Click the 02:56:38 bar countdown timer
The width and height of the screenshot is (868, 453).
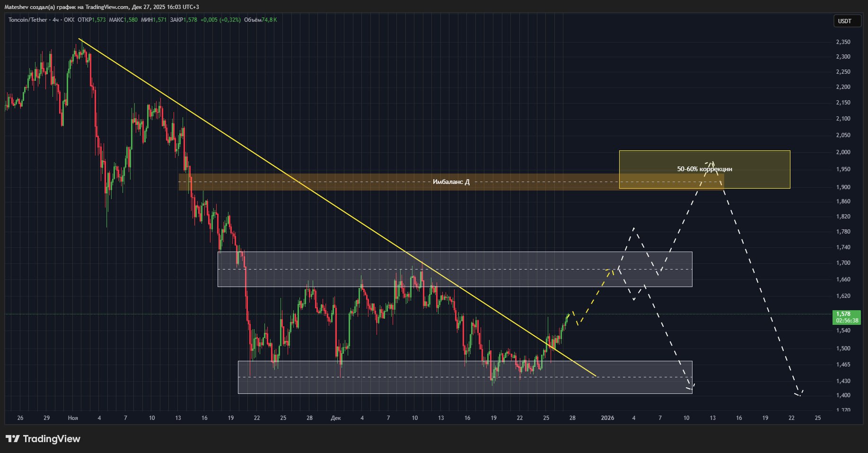(847, 321)
